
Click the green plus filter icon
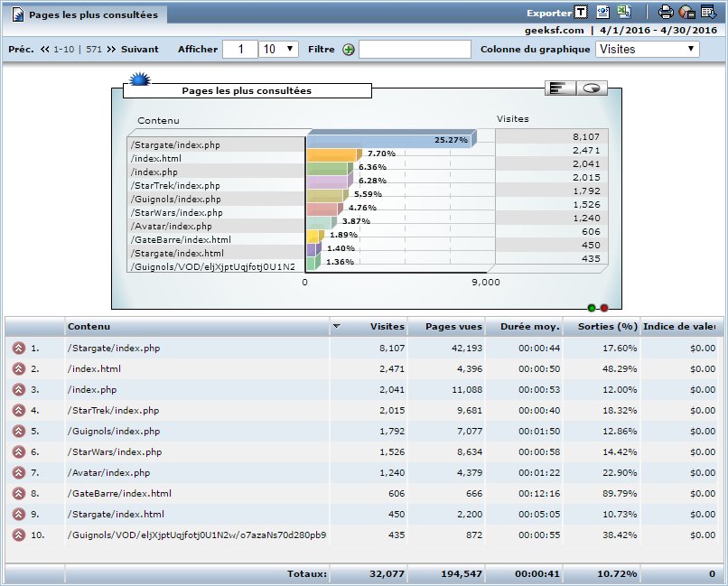pyautogui.click(x=349, y=50)
